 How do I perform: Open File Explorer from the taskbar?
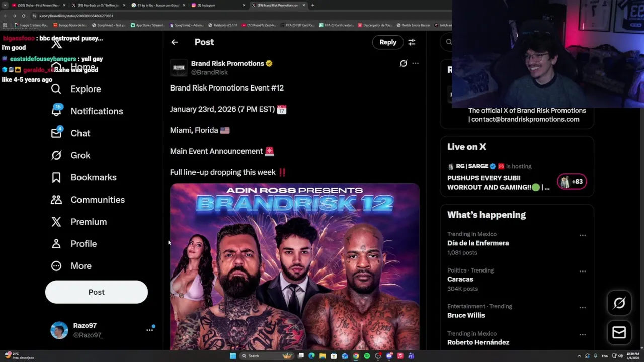pos(323,356)
